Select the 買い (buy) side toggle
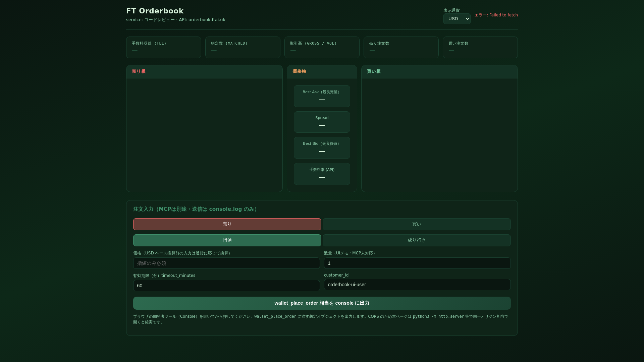Screen dimensions: 644x362 point(417,224)
